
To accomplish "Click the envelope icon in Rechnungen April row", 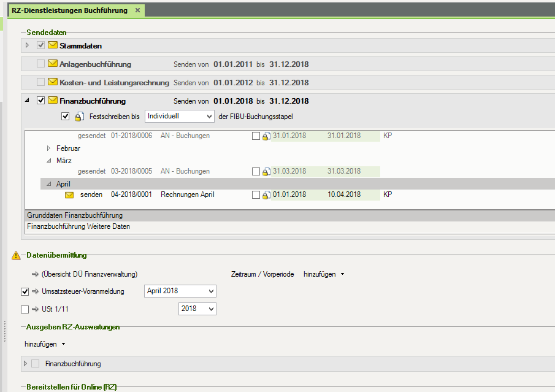I will [x=69, y=195].
